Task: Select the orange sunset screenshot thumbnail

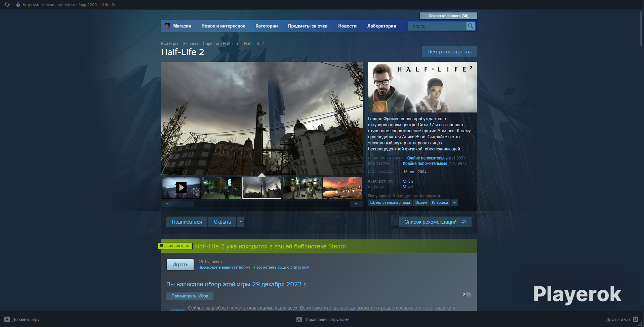Action: click(x=343, y=188)
